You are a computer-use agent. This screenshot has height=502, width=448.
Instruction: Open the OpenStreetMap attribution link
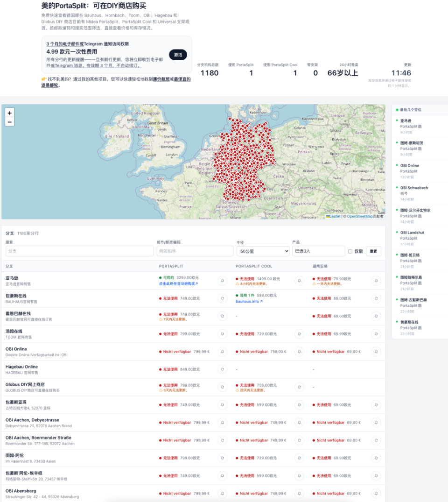tap(360, 216)
